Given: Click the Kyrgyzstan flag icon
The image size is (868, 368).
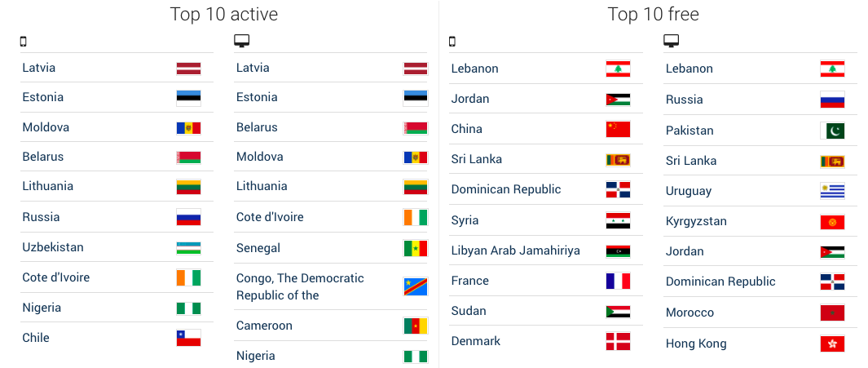Looking at the screenshot, I should pyautogui.click(x=832, y=222).
